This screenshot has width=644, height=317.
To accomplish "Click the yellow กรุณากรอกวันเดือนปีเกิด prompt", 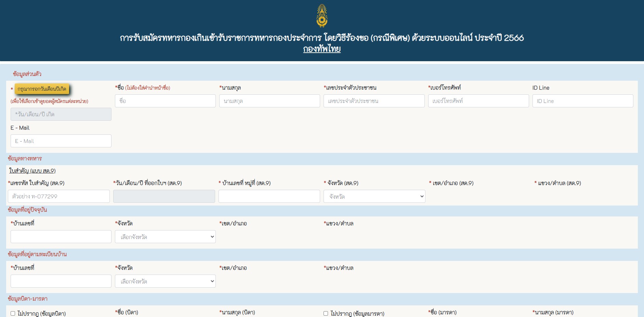I will (x=42, y=89).
